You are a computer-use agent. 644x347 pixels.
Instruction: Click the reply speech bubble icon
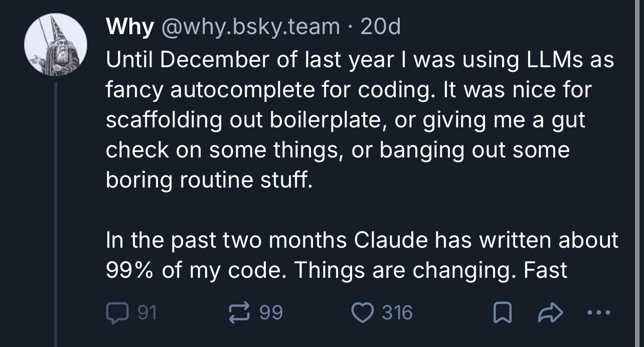click(x=116, y=313)
